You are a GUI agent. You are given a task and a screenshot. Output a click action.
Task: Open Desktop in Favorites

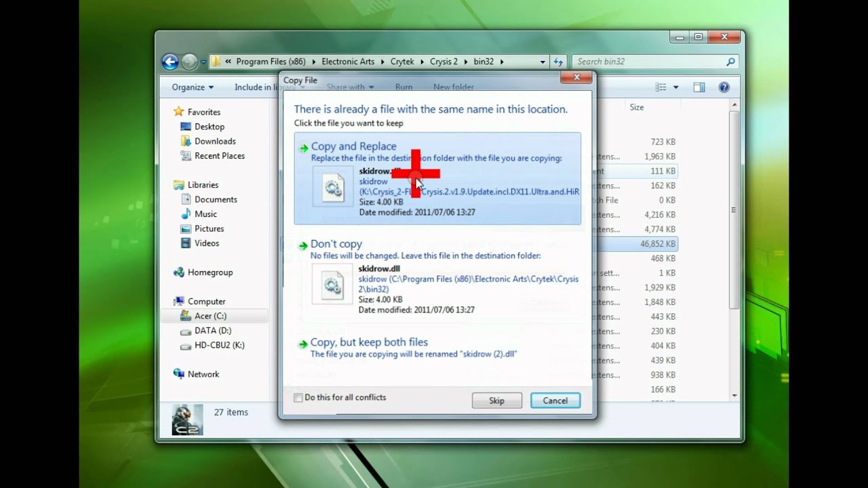click(x=209, y=127)
